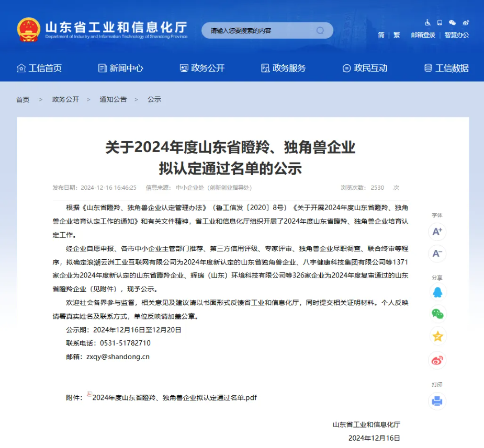Open the 2024年度山东省瞪羚 PDF attachment
This screenshot has height=448, width=484.
coord(174,397)
